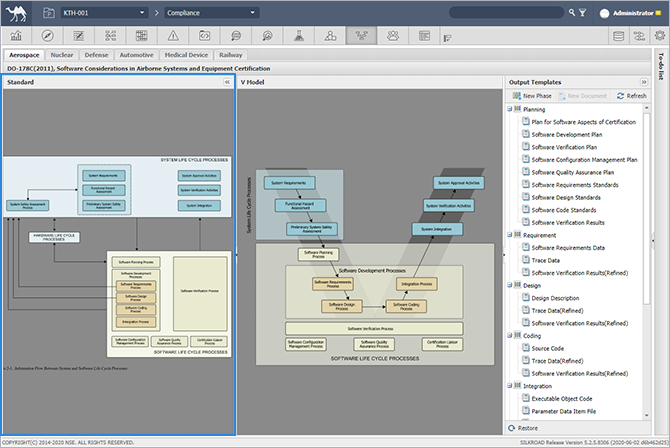Screen dimensions: 670x448
Task: Open the inspection search bubble icon
Action: 267,36
